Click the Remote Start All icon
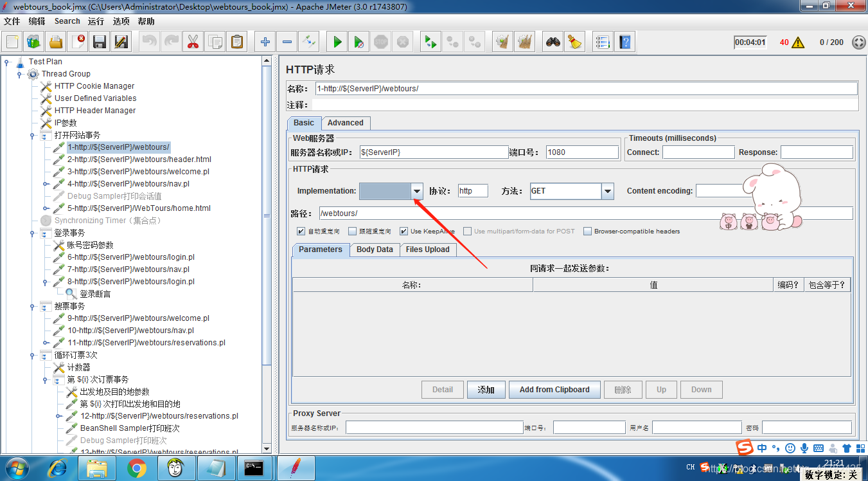 tap(430, 42)
